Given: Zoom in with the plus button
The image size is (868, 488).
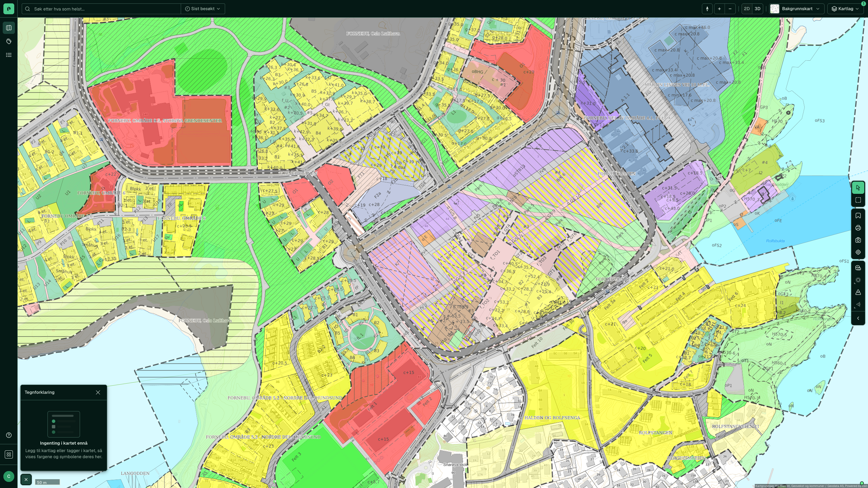Looking at the screenshot, I should [x=719, y=9].
